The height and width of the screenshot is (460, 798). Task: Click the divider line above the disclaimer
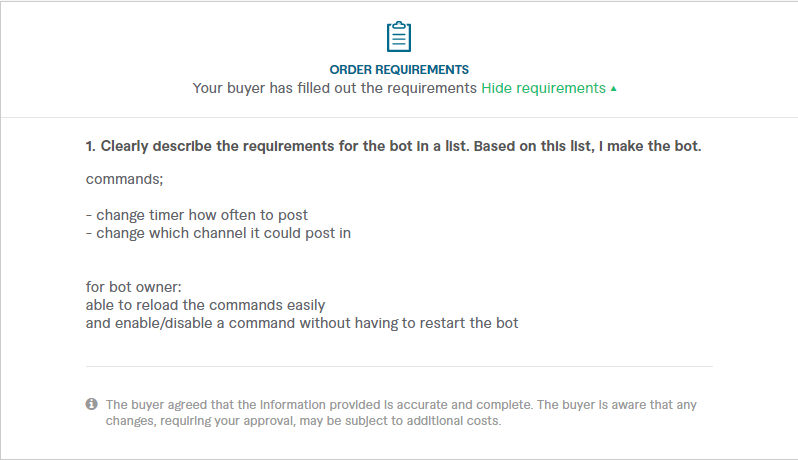[399, 366]
